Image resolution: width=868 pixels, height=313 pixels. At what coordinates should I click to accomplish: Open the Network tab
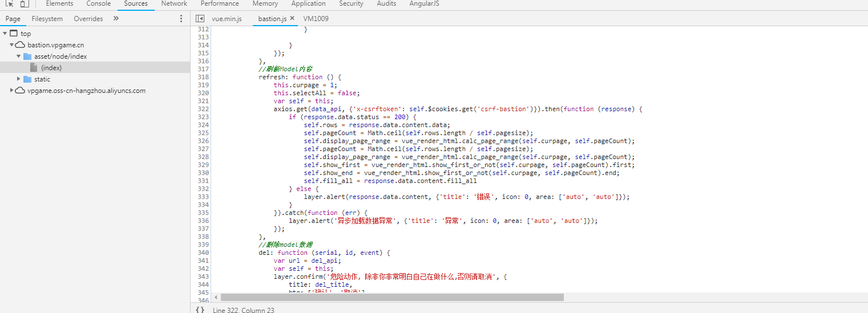tap(174, 3)
